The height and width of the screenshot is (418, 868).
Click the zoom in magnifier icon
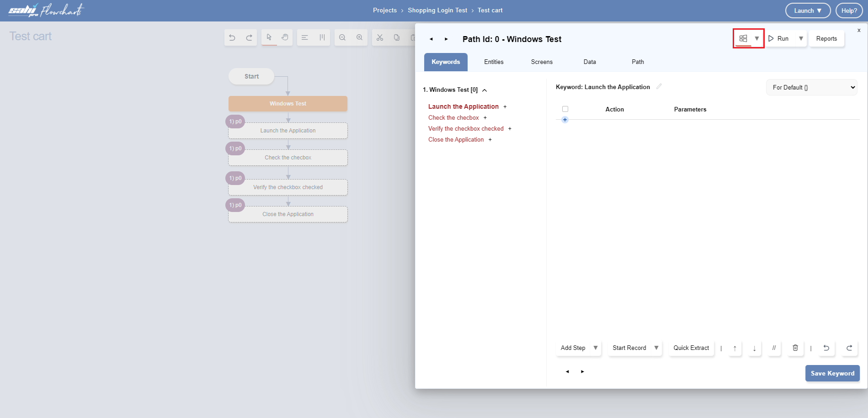pos(360,37)
